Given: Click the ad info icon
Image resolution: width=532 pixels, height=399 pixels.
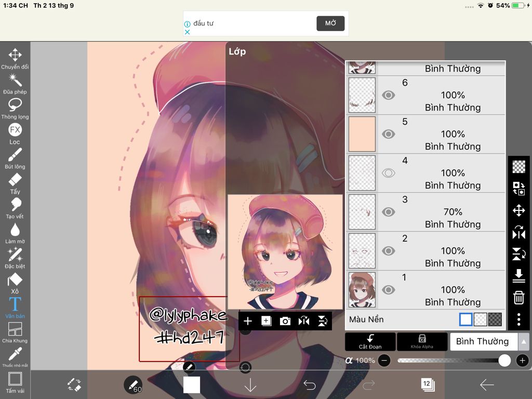Looking at the screenshot, I should tap(187, 24).
